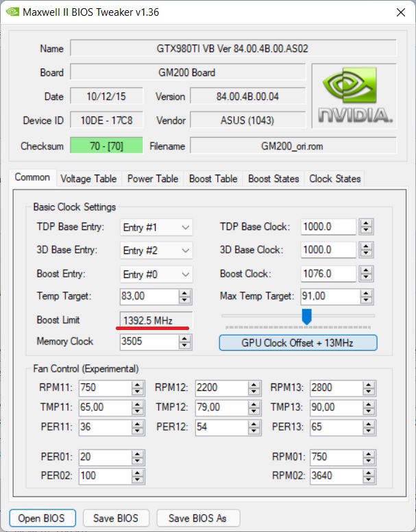Click the Filename GM200_ori.rom field
The width and height of the screenshot is (416, 532).
point(293,146)
